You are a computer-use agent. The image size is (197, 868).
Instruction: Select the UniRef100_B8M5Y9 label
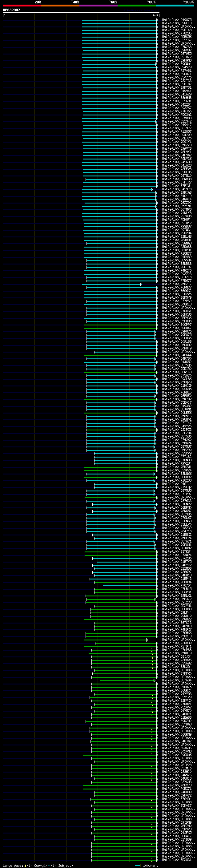pos(177,297)
